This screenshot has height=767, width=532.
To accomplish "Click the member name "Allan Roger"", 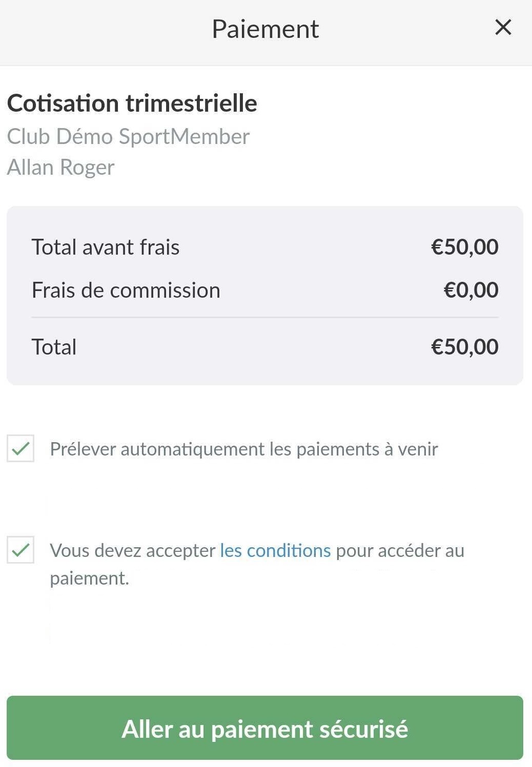I will point(60,167).
